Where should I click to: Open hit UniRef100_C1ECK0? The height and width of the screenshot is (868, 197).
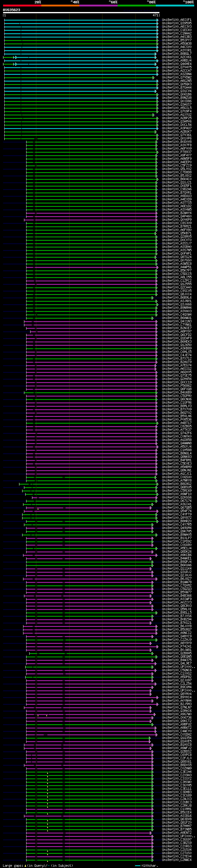176,30
